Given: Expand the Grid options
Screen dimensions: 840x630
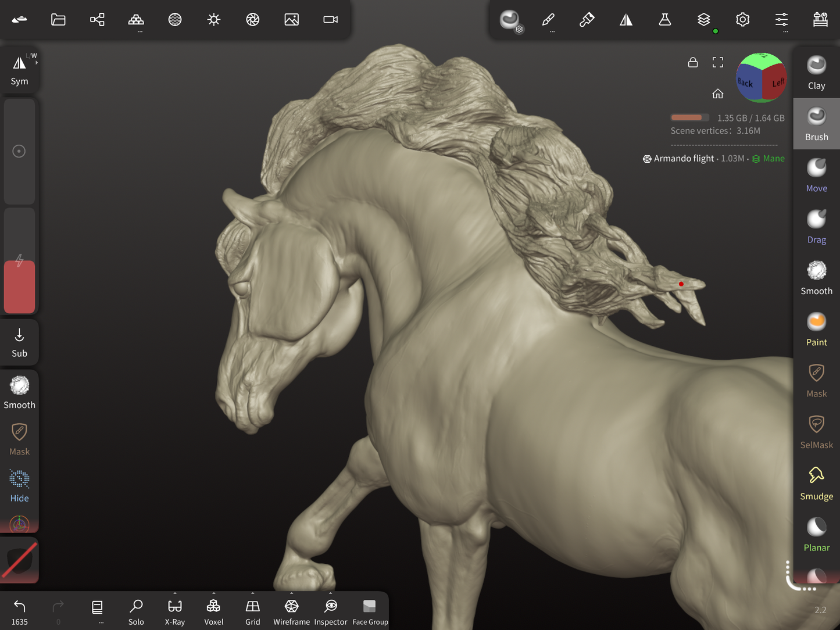Looking at the screenshot, I should pyautogui.click(x=252, y=594).
